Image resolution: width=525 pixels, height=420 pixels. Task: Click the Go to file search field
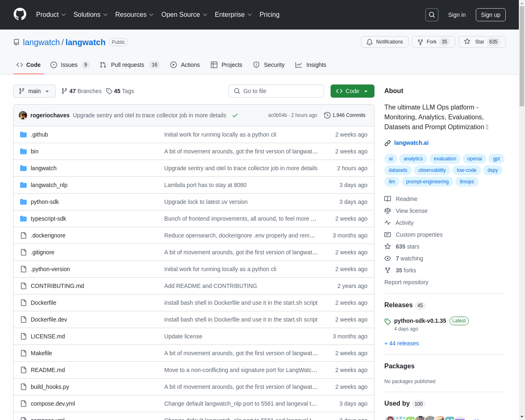(276, 91)
